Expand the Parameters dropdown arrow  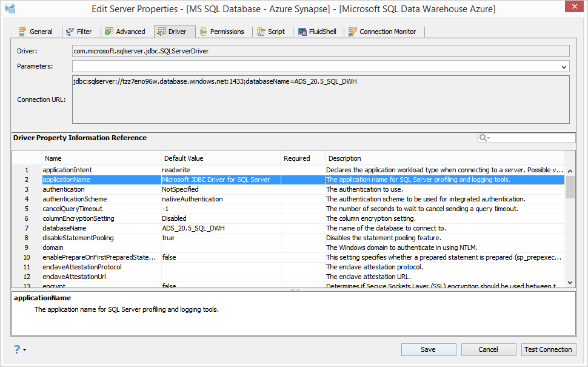[564, 67]
